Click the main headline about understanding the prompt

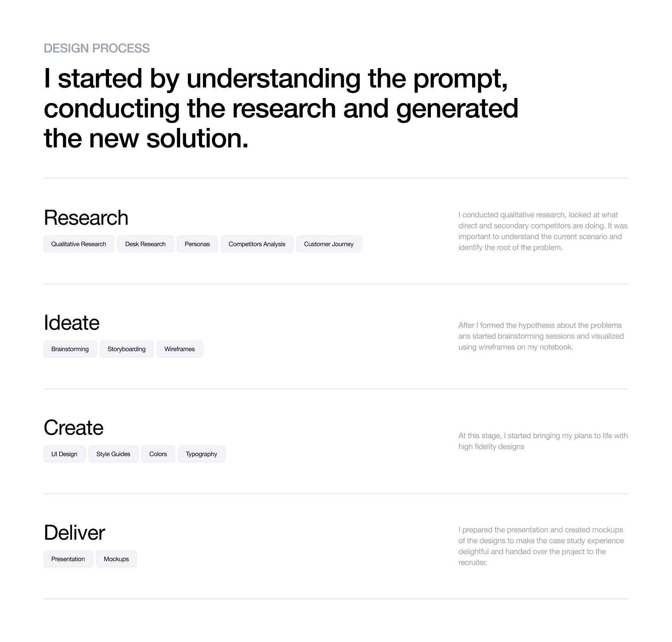tap(281, 108)
